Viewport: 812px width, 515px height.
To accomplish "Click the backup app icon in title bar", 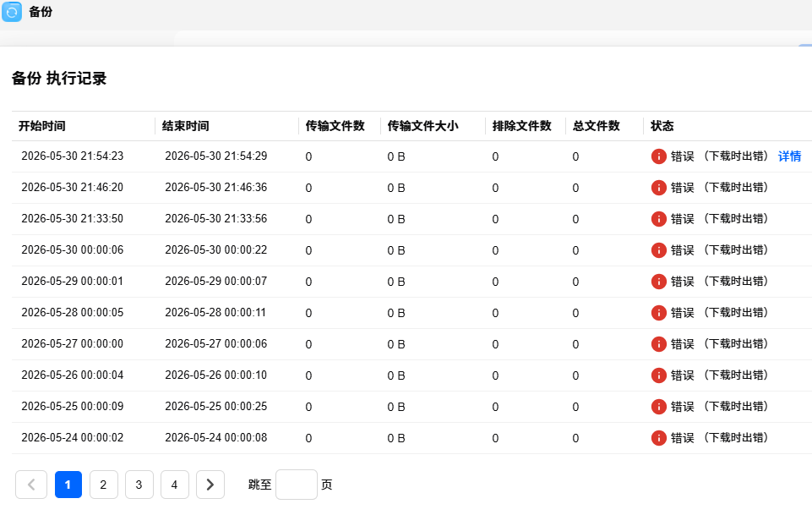I will coord(12,11).
